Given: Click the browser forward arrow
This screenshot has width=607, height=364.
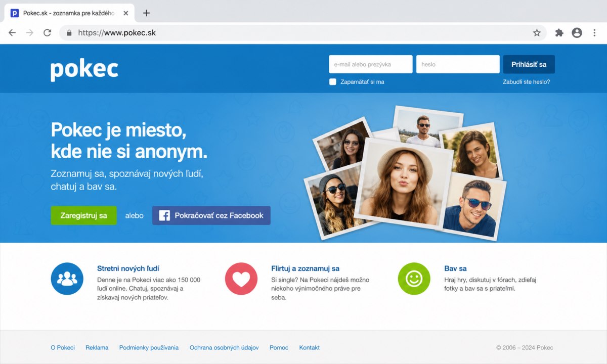Looking at the screenshot, I should (30, 33).
